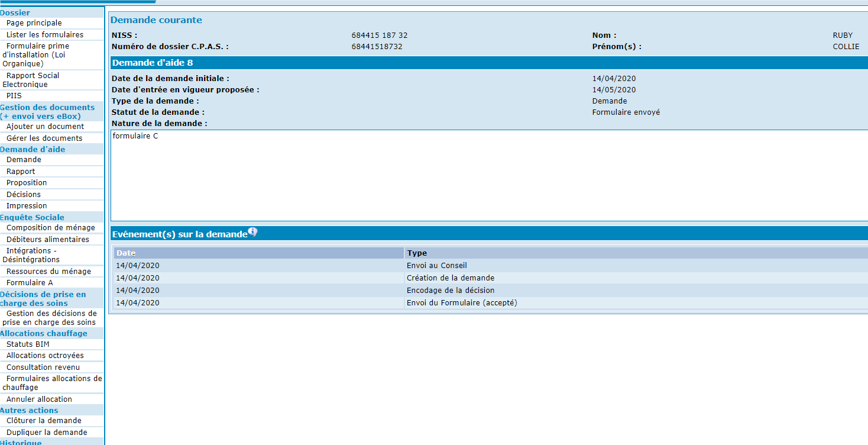Open Formulaire A

click(x=30, y=283)
